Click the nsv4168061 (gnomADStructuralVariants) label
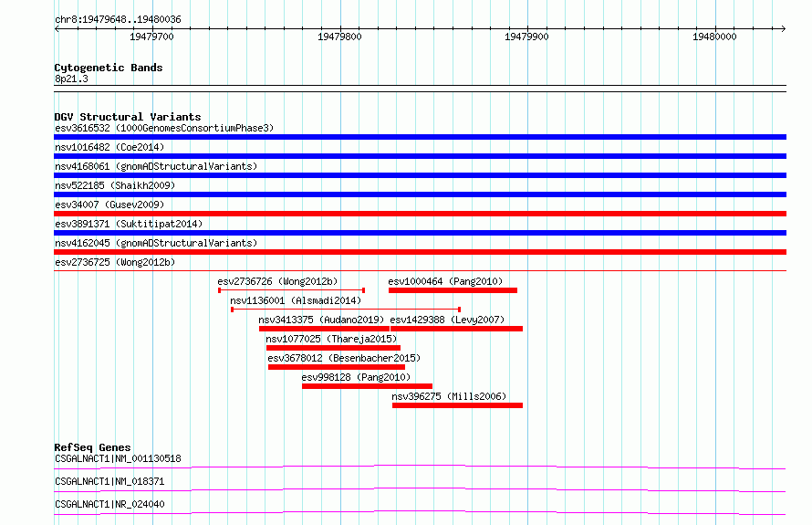The width and height of the screenshot is (812, 525). point(156,166)
